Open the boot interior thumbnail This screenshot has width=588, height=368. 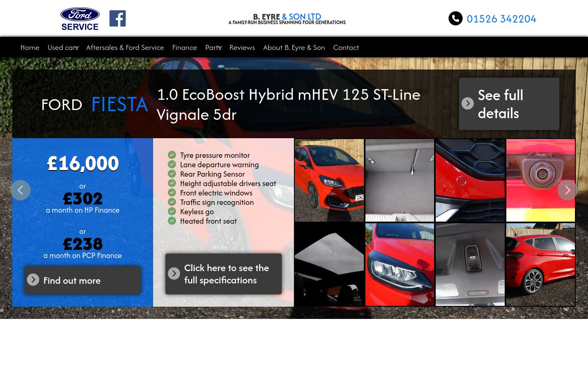[x=400, y=180]
